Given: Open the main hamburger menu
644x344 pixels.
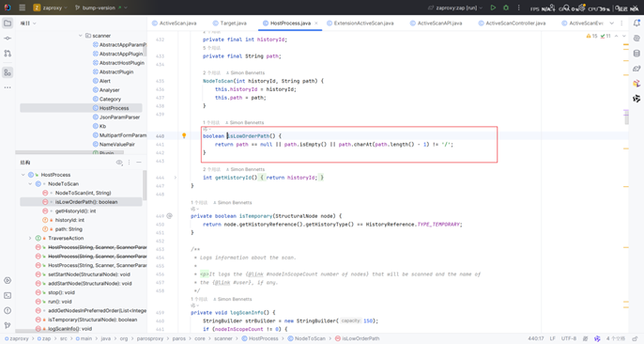Looking at the screenshot, I should click(x=23, y=8).
